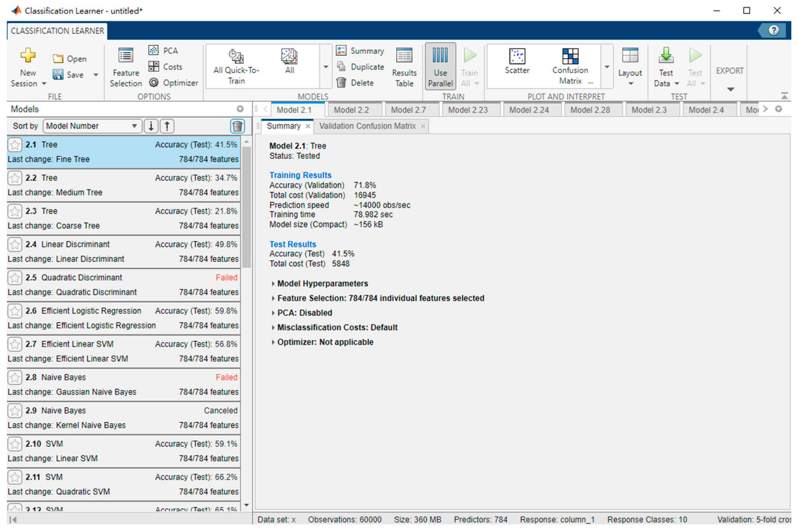Switch to the Model 2.23 tab
This screenshot has width=798, height=532.
pyautogui.click(x=467, y=110)
